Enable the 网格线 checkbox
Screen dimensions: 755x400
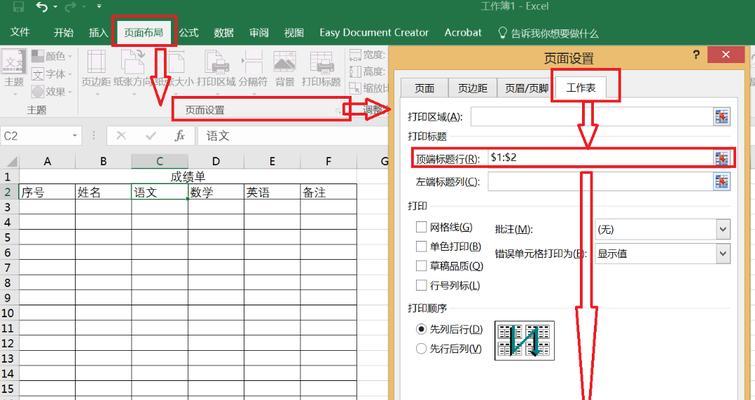click(421, 227)
